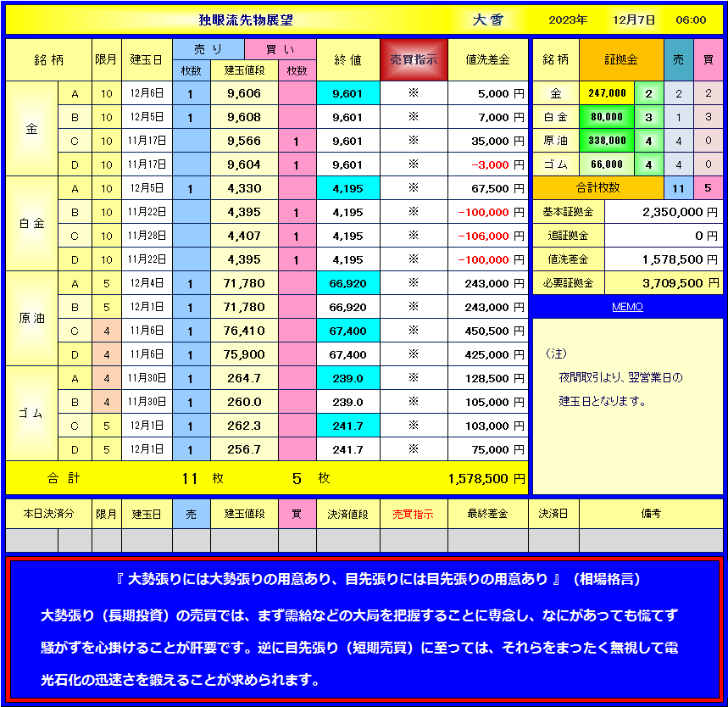Click the red 売買指示 header in the main table
Image resolution: width=728 pixels, height=707 pixels.
pos(414,59)
